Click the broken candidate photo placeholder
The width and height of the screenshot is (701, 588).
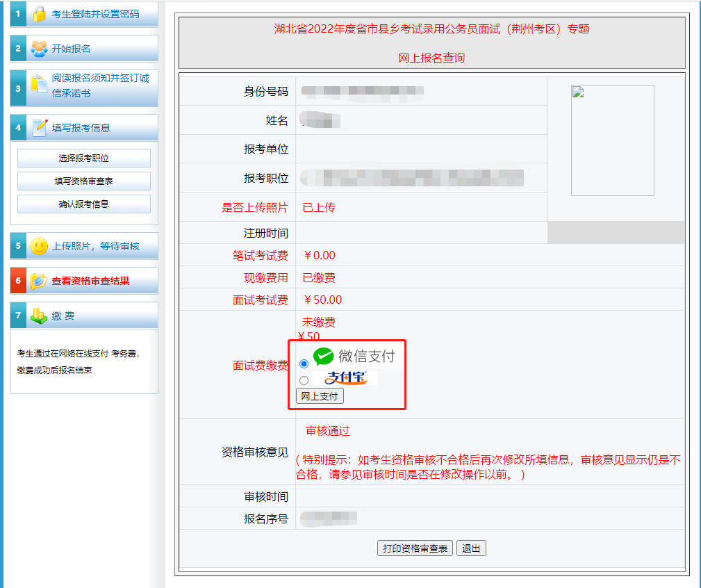coord(612,140)
